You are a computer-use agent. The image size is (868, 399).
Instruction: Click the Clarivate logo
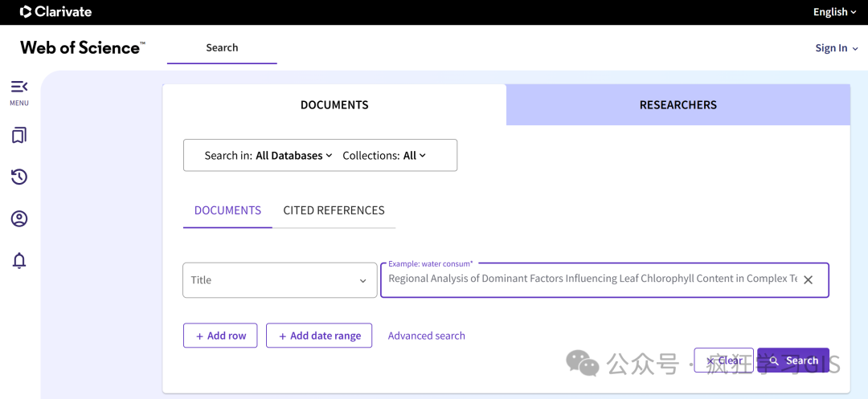coord(56,11)
